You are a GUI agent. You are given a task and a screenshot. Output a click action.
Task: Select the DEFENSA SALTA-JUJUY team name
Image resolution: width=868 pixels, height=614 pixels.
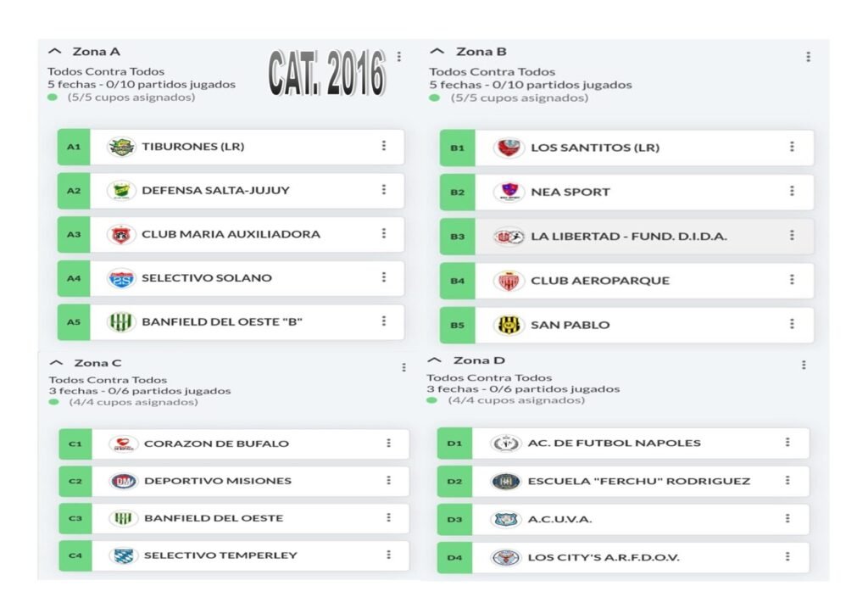pyautogui.click(x=215, y=190)
